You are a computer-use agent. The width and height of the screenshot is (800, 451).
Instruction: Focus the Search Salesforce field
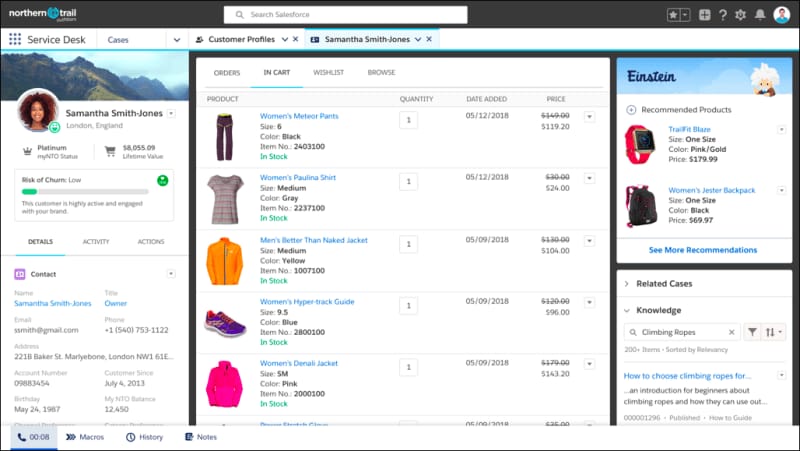click(x=345, y=15)
